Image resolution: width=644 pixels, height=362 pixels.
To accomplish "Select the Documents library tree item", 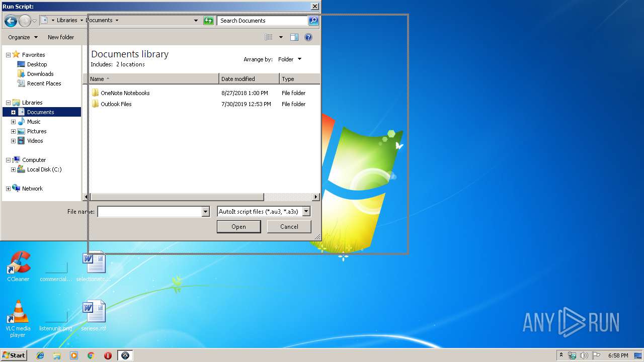I will click(x=40, y=112).
